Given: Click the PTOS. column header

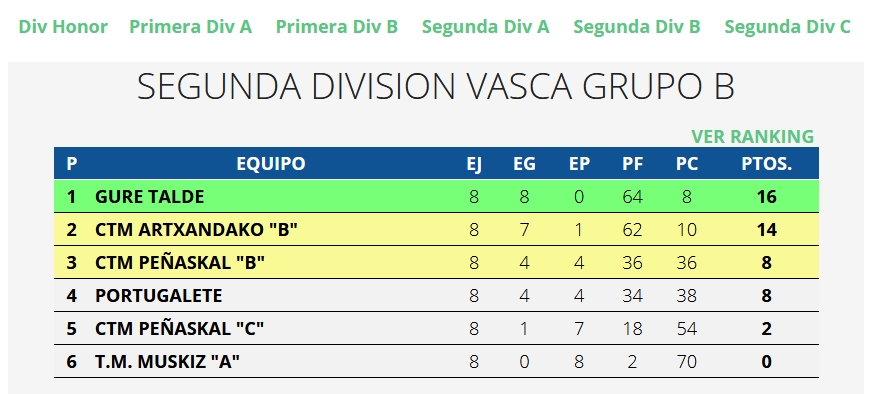Looking at the screenshot, I should click(x=766, y=164).
